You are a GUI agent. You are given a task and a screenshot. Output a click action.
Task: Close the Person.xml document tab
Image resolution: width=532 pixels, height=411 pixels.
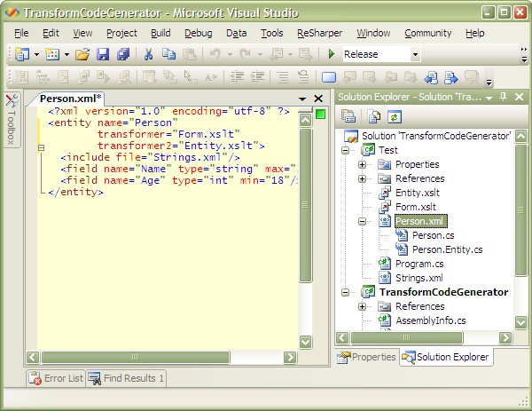coord(318,99)
